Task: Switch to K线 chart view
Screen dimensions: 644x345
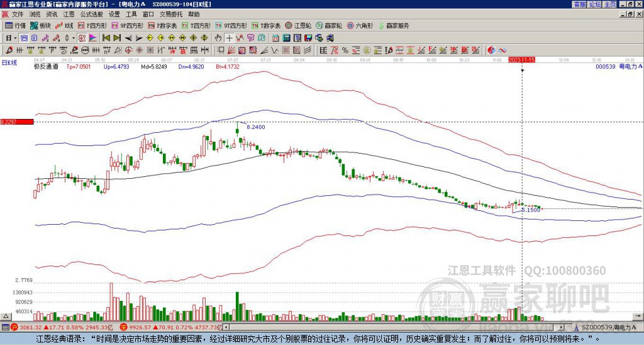Action: point(64,25)
